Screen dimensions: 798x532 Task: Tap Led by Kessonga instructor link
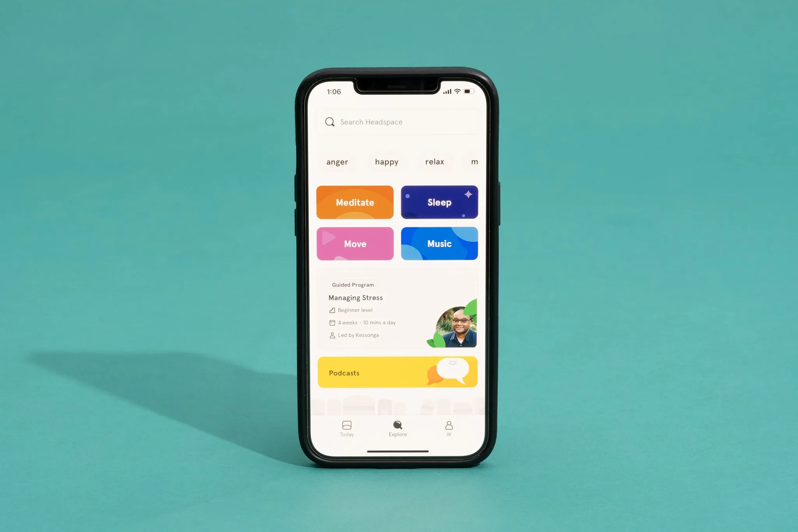(x=357, y=334)
